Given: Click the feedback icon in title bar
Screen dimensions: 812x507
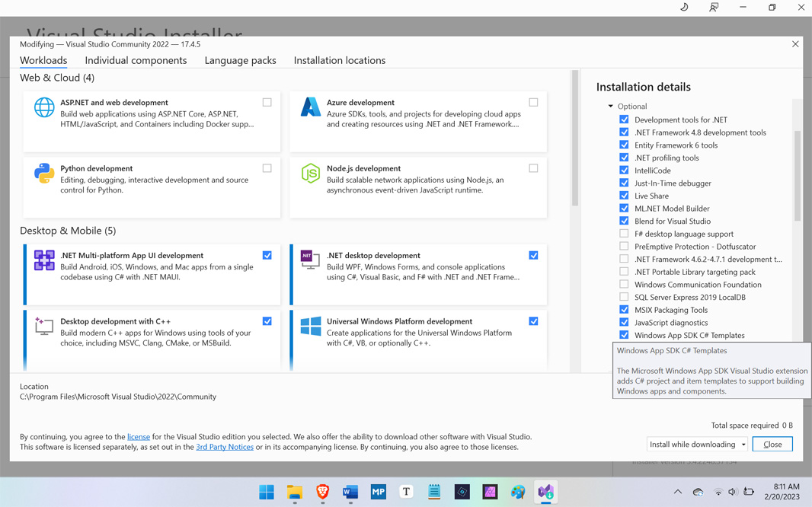Looking at the screenshot, I should (x=714, y=8).
